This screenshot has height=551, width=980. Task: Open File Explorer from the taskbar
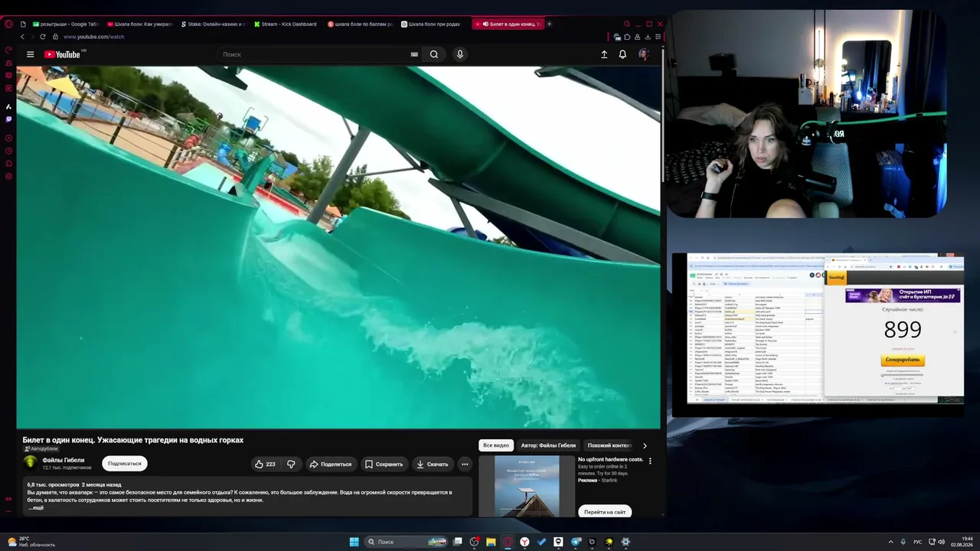coord(491,542)
